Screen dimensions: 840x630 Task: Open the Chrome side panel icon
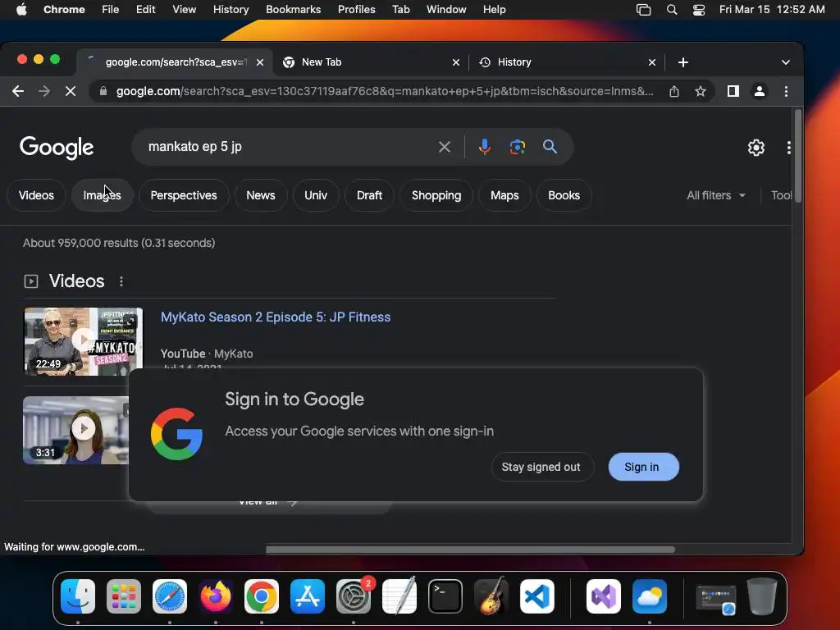point(733,91)
